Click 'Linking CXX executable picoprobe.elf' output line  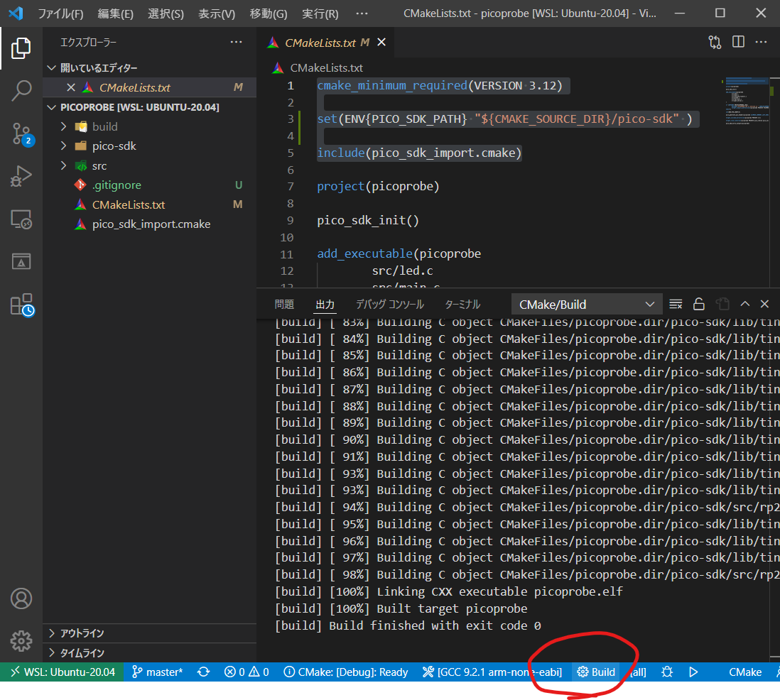pos(449,591)
